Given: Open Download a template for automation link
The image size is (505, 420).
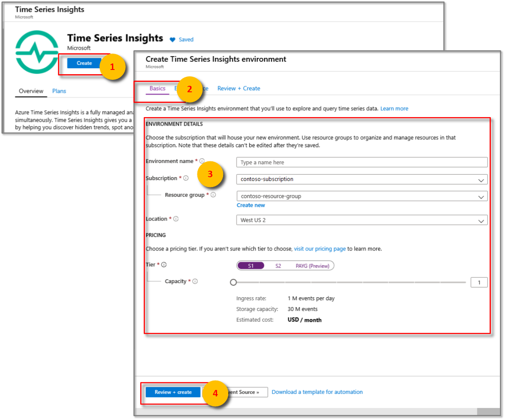Looking at the screenshot, I should (317, 392).
